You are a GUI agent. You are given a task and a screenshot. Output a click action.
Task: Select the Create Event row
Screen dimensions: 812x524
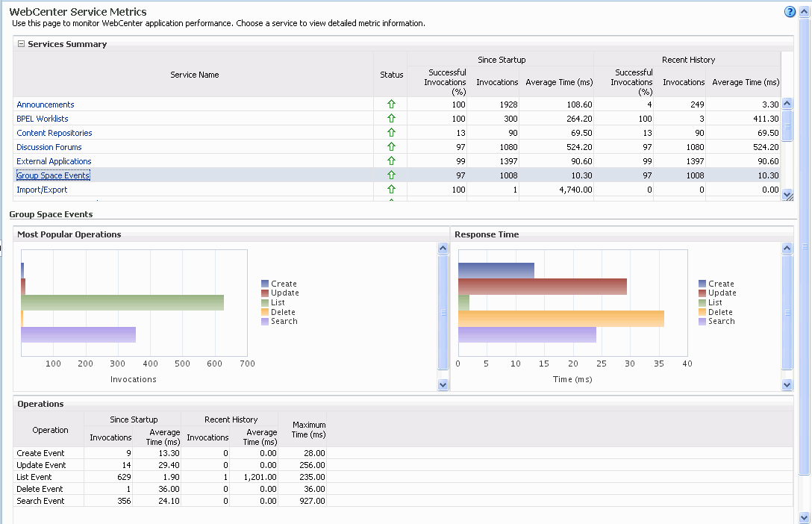[x=403, y=453]
